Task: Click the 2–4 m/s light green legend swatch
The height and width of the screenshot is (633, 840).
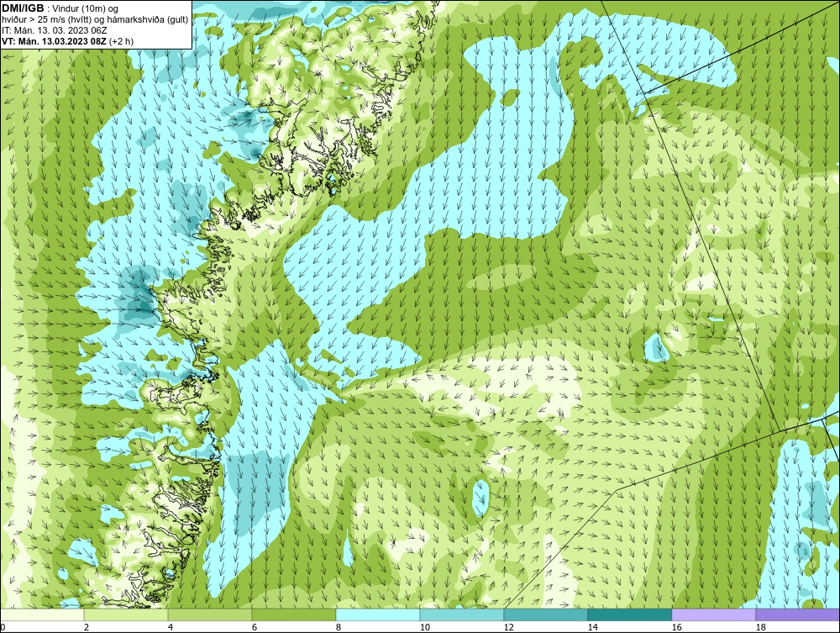Action: tap(126, 615)
